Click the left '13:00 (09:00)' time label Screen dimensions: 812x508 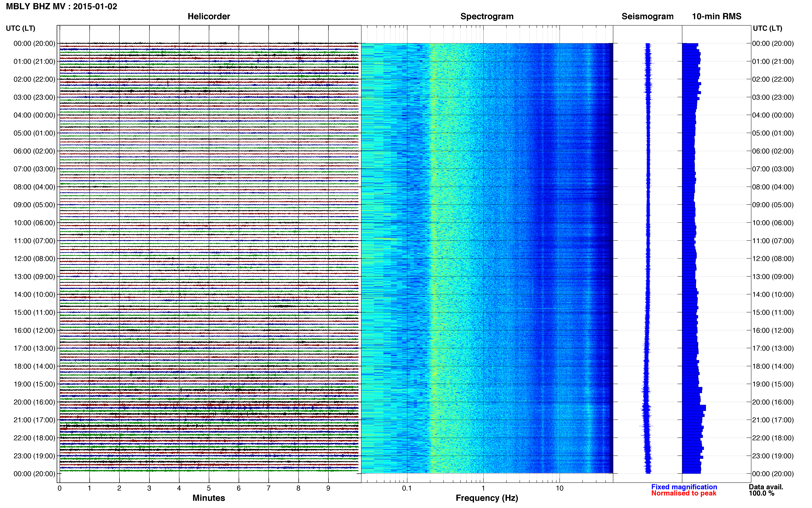click(34, 277)
